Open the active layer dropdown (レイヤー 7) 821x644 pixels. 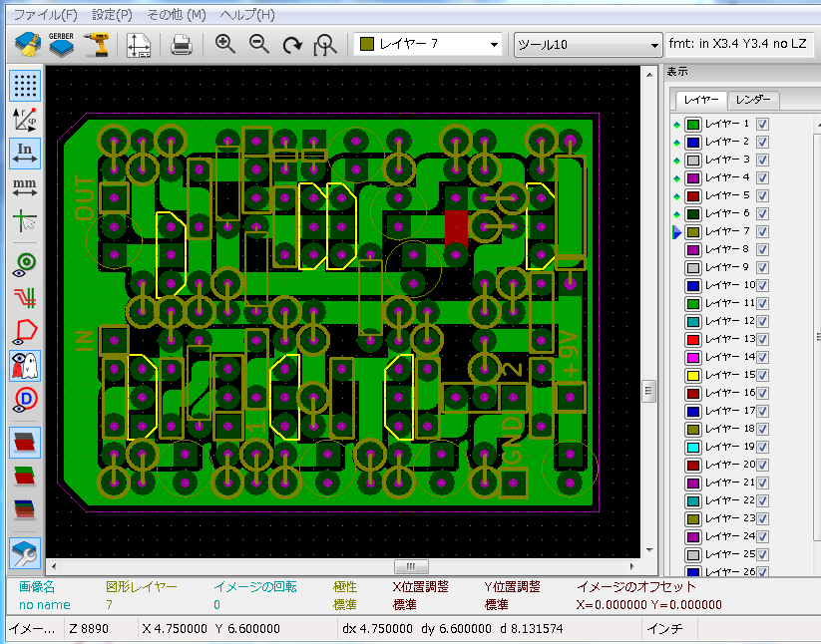coord(428,45)
